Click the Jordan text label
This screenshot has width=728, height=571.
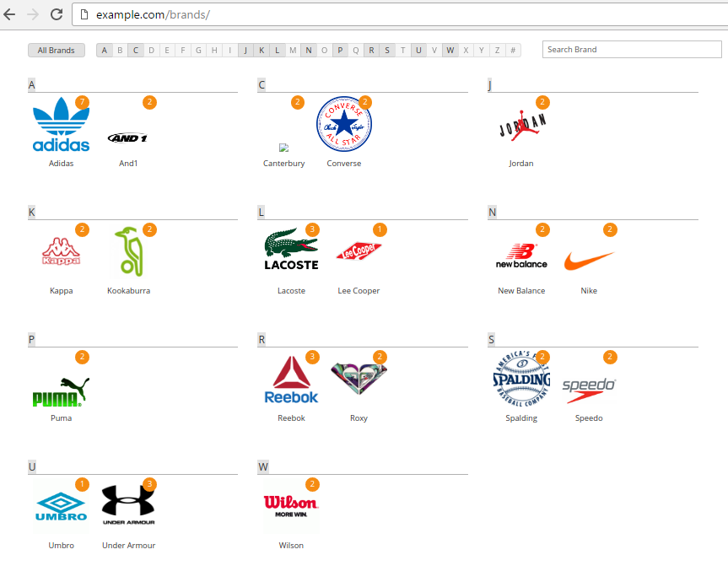click(521, 164)
